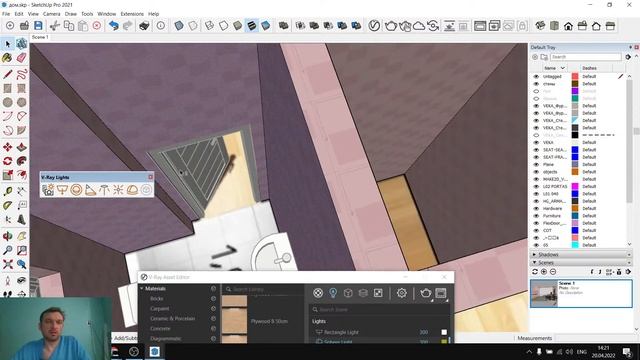Screen dimensions: 640x360
Task: Choose the Eraser tool
Action: pyautogui.click(x=22, y=58)
